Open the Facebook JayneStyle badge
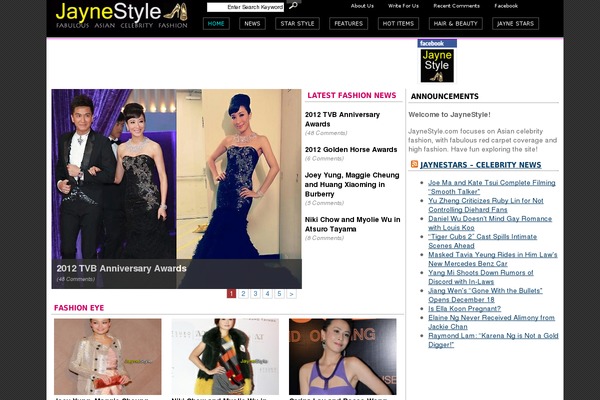 [x=437, y=61]
